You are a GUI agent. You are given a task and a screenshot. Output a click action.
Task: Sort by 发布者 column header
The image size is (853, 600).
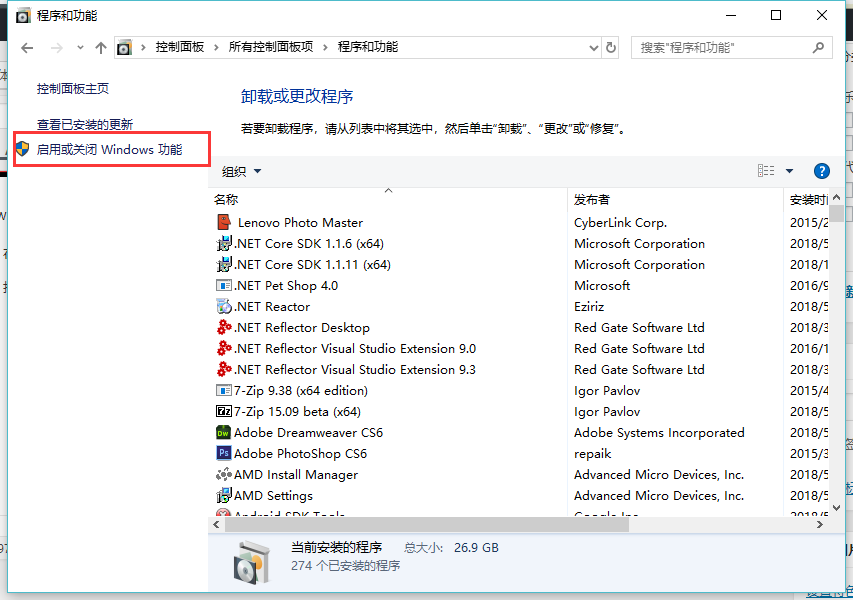point(675,199)
